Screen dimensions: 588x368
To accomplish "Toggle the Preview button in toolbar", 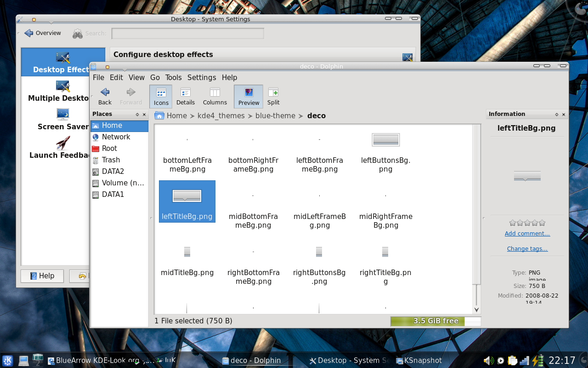I will tap(249, 97).
